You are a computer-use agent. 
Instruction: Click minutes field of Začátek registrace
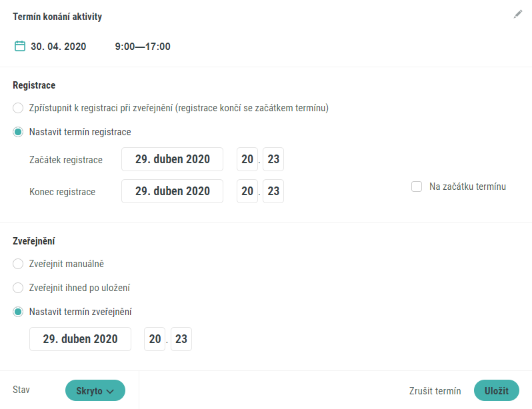pyautogui.click(x=273, y=159)
